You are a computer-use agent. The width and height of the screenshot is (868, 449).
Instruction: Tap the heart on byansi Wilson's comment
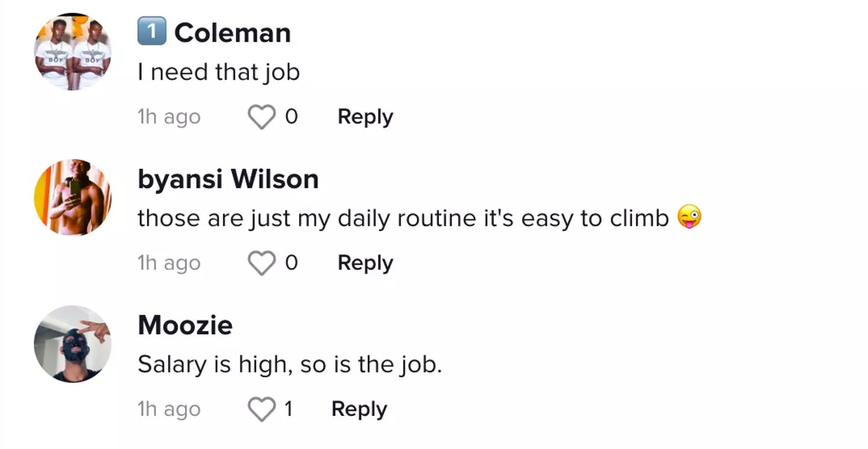(262, 263)
